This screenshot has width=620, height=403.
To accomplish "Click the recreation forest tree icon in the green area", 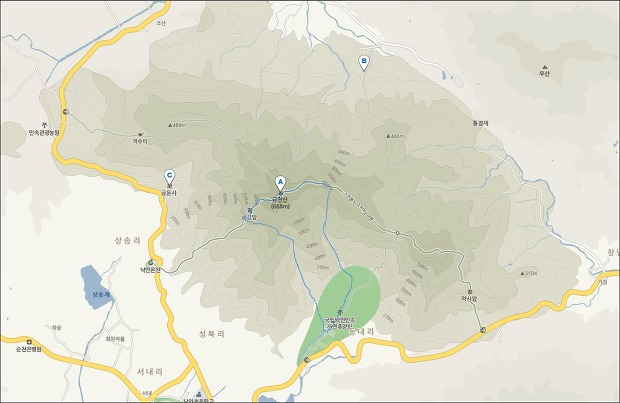I will pos(339,312).
